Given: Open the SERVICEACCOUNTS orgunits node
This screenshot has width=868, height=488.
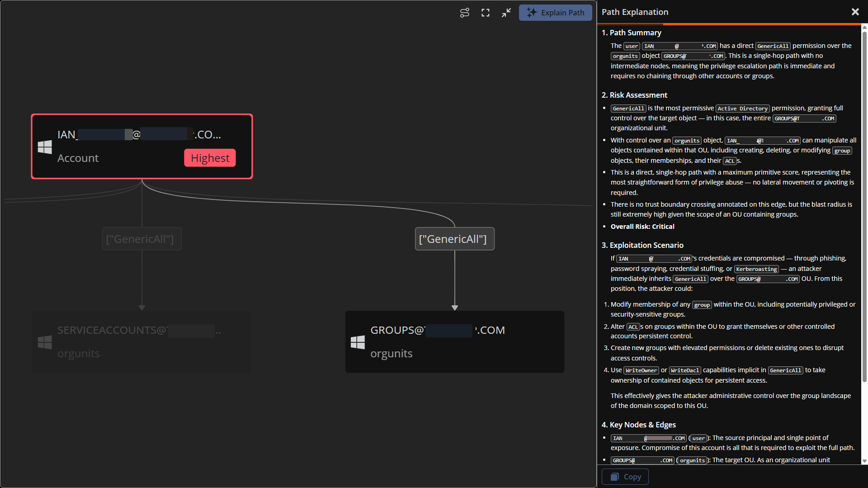Looking at the screenshot, I should pos(142,342).
